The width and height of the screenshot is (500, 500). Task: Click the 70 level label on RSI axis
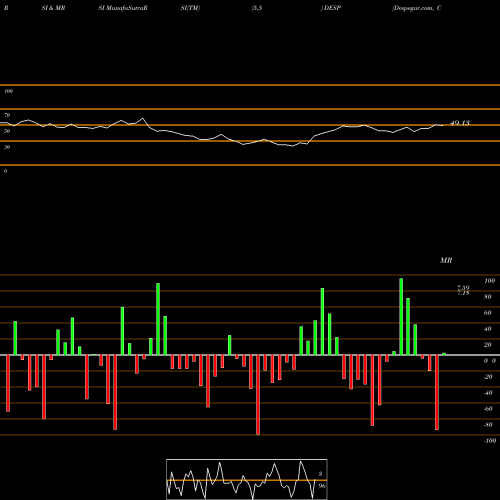7,115
